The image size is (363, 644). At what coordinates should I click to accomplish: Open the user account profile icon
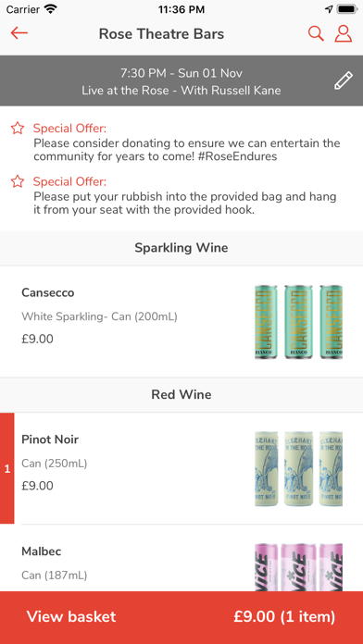pyautogui.click(x=344, y=33)
